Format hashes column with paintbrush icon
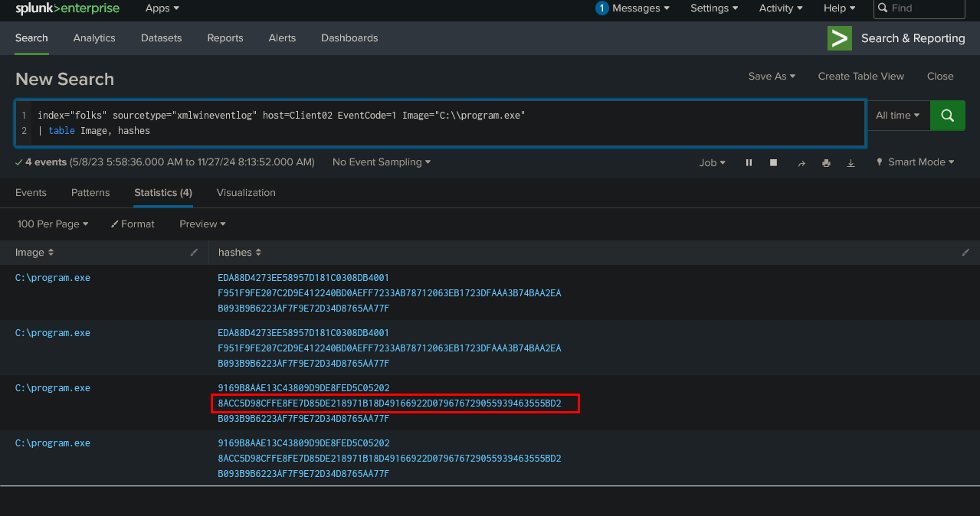The height and width of the screenshot is (516, 980). click(965, 253)
